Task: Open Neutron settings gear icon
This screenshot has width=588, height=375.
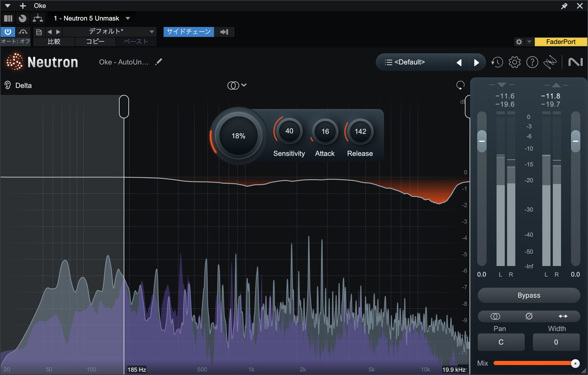Action: tap(514, 62)
